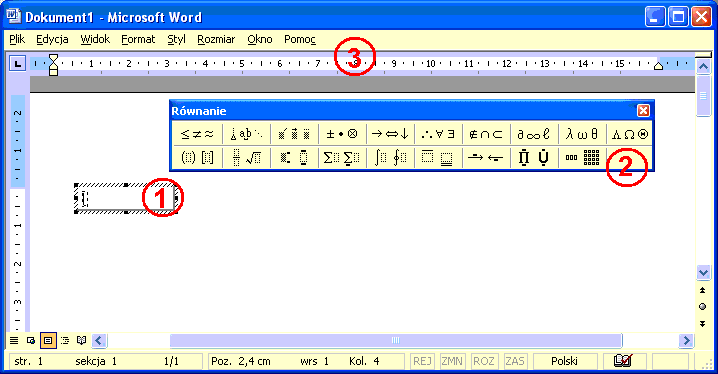Toggle ZAS overtype mode indicator
718x374 pixels.
[515, 361]
